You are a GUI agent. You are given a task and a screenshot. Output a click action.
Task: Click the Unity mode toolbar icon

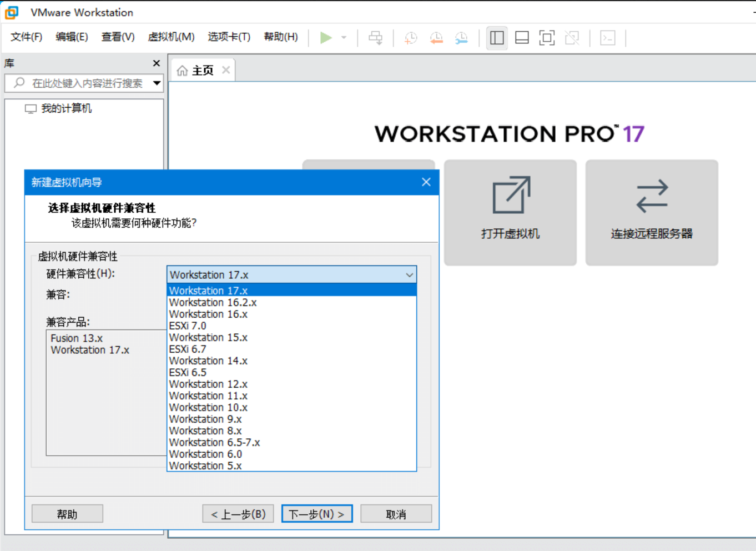[572, 38]
